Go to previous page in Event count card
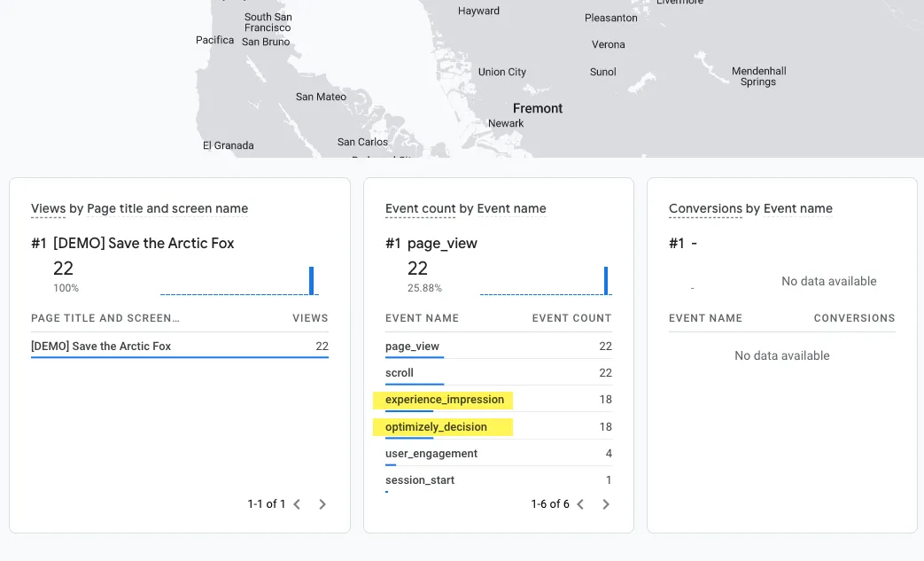924x561 pixels. pyautogui.click(x=580, y=504)
